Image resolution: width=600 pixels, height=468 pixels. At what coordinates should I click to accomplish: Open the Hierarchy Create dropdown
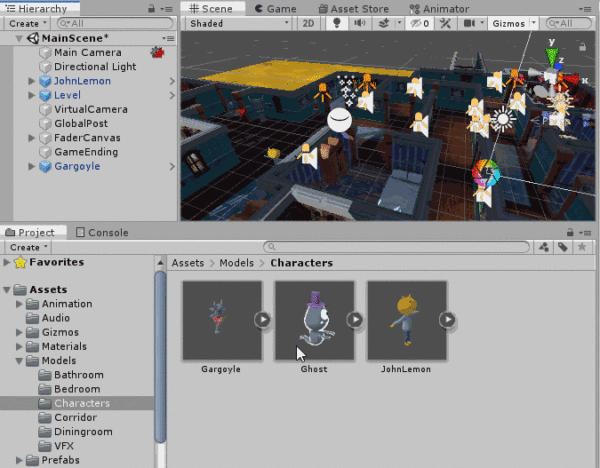[27, 23]
